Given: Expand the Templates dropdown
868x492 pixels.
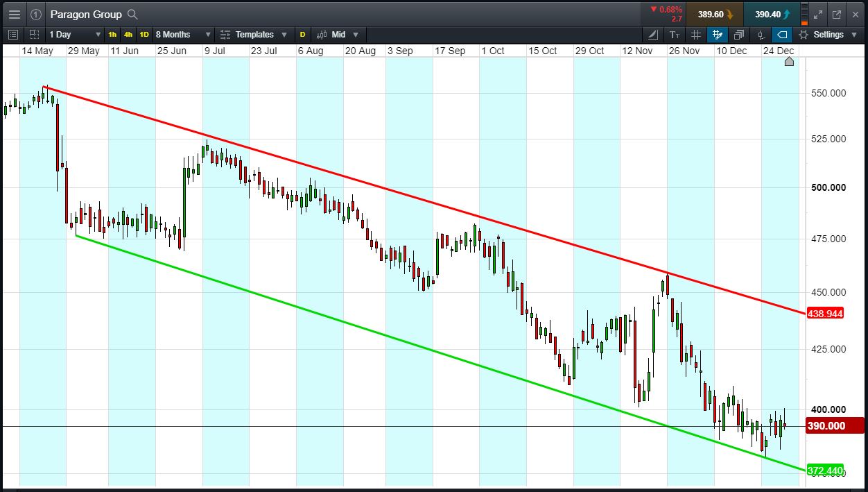Looking at the screenshot, I should click(284, 34).
